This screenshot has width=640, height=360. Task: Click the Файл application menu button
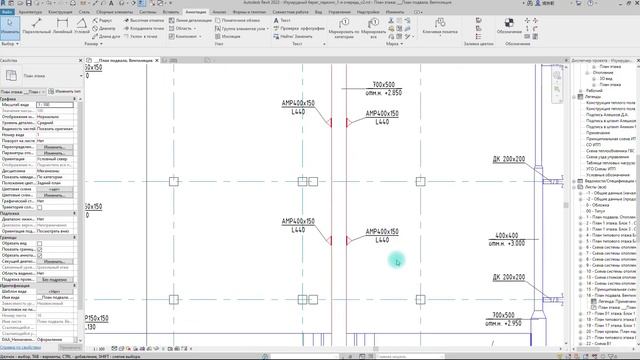pos(8,12)
